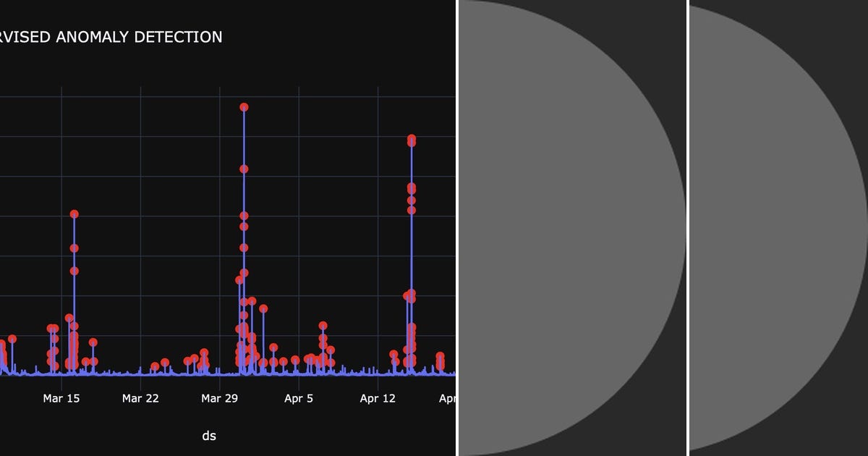This screenshot has width=868, height=456.
Task: Click the Apr 12 axis label
Action: click(x=378, y=397)
